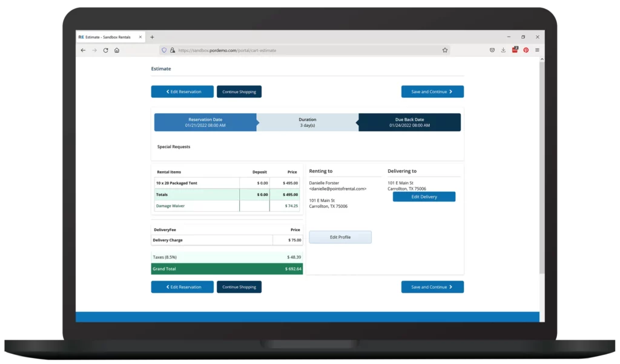Viewport: 620px width, 364px height.
Task: Click the top Continue Shopping button
Action: (239, 91)
